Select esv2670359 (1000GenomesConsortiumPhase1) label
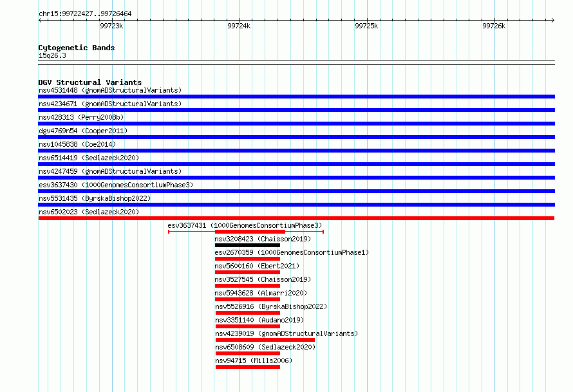 click(x=292, y=252)
